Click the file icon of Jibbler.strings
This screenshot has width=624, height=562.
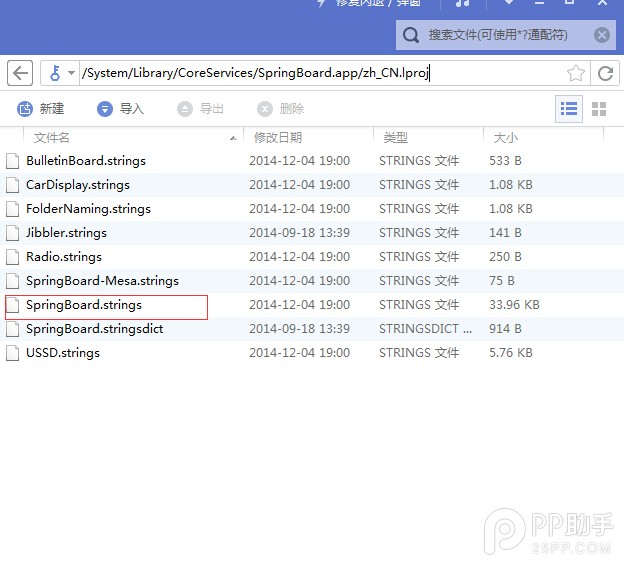click(x=12, y=233)
